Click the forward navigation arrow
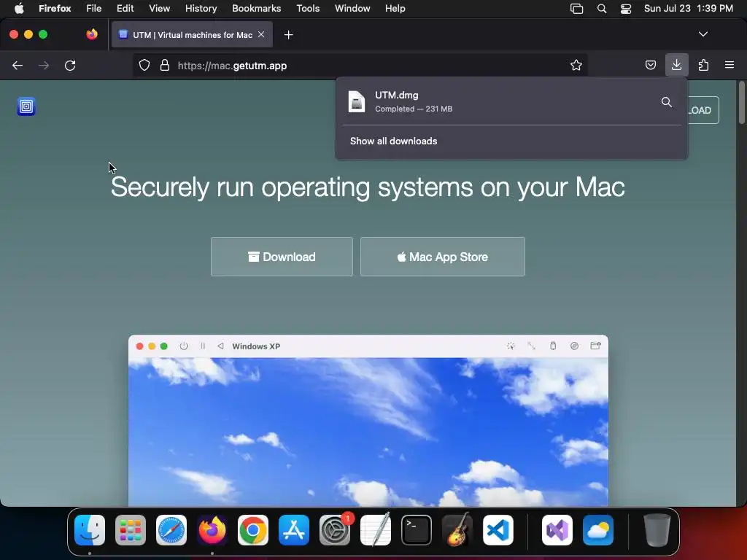Viewport: 747px width, 560px height. pos(44,66)
